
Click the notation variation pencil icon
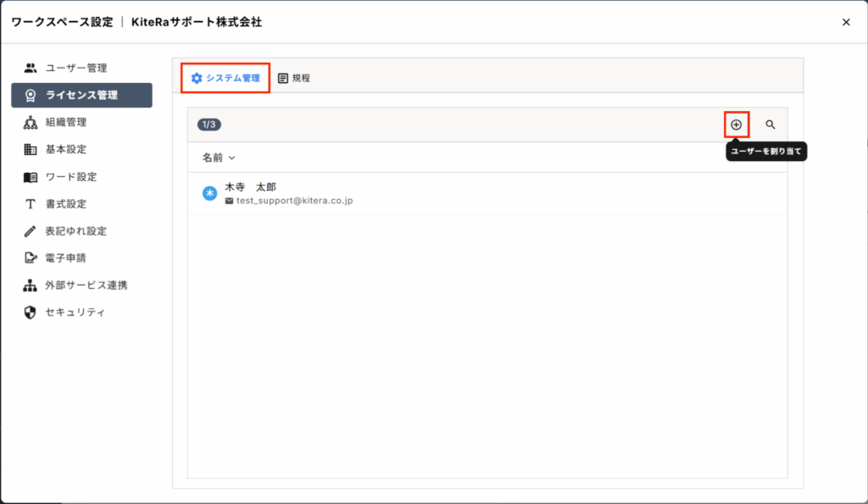click(31, 231)
